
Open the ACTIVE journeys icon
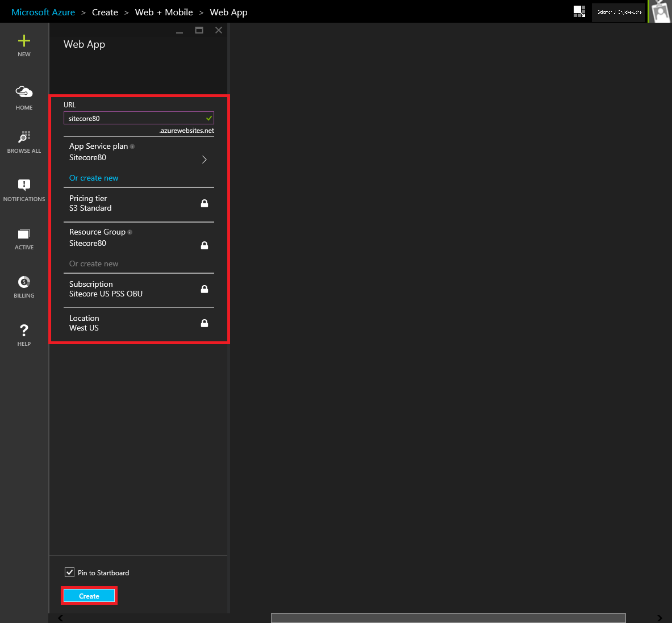[24, 234]
